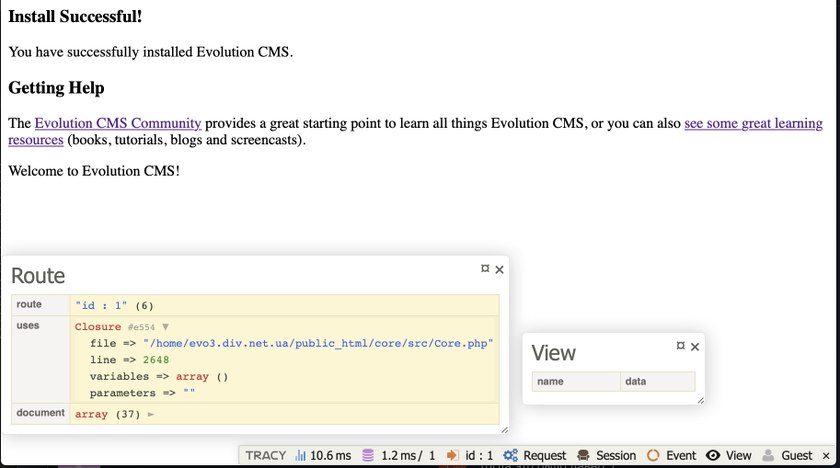The image size is (840, 468).
Task: Open the Event panel
Action: pyautogui.click(x=671, y=456)
